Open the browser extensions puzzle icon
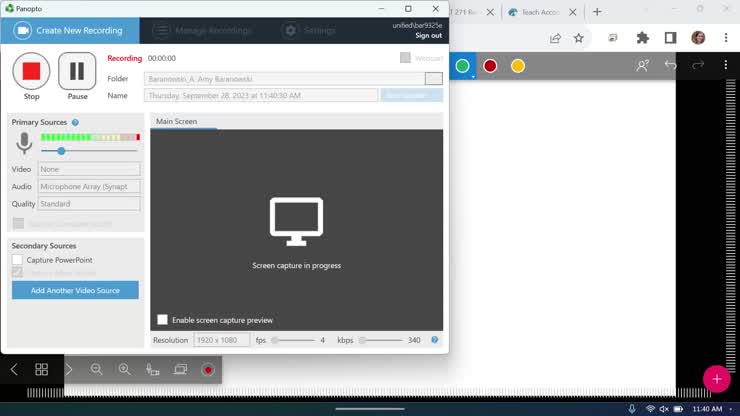Viewport: 740px width, 416px height. point(643,38)
